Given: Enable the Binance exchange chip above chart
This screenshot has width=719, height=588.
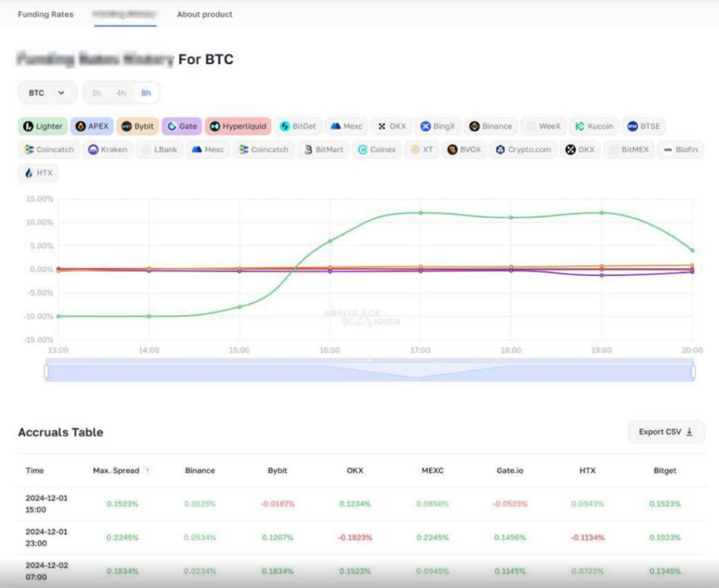Looking at the screenshot, I should point(490,126).
